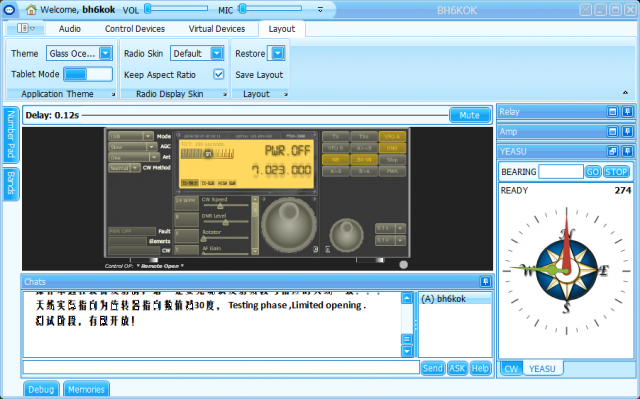Click the home icon beside Welcome

click(31, 10)
